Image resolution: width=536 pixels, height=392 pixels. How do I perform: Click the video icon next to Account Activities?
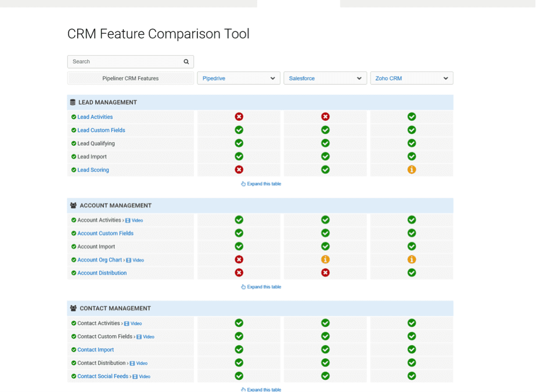tap(128, 221)
